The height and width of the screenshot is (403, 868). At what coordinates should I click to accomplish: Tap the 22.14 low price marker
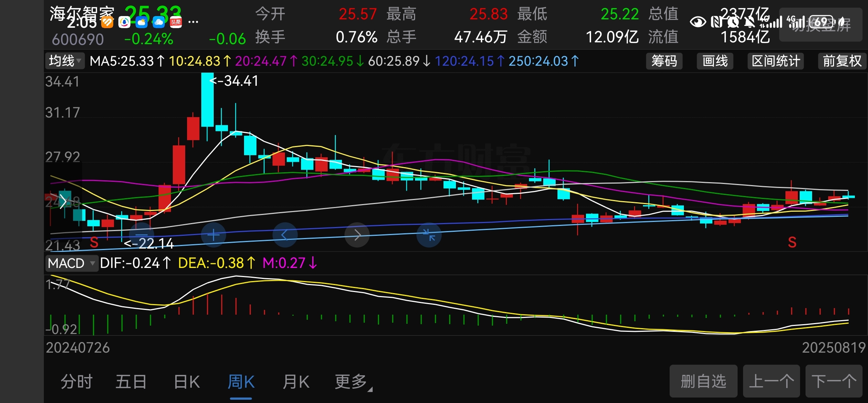149,243
